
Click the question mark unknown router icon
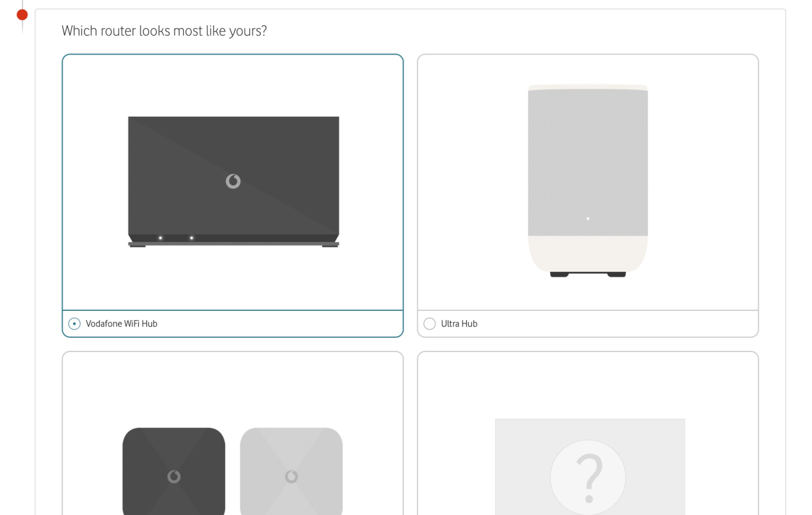[588, 478]
